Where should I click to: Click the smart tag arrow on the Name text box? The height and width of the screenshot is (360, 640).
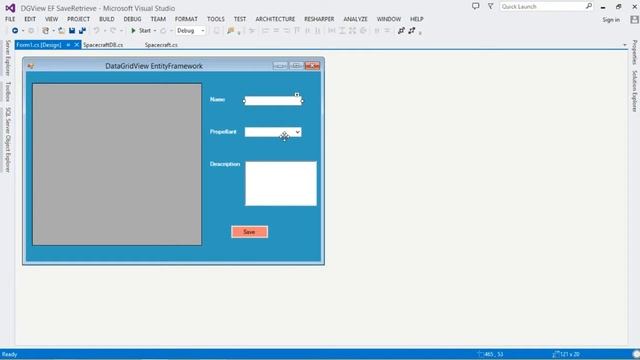click(x=297, y=95)
